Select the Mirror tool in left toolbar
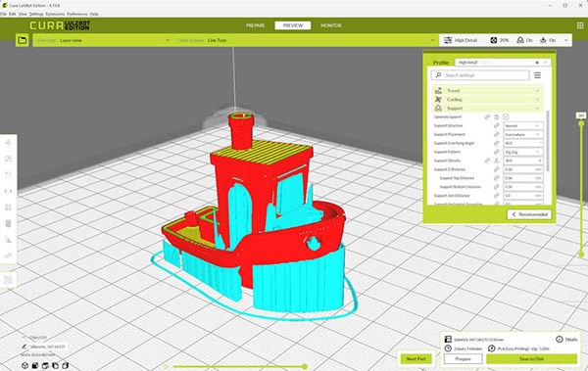The image size is (588, 371). (8, 191)
